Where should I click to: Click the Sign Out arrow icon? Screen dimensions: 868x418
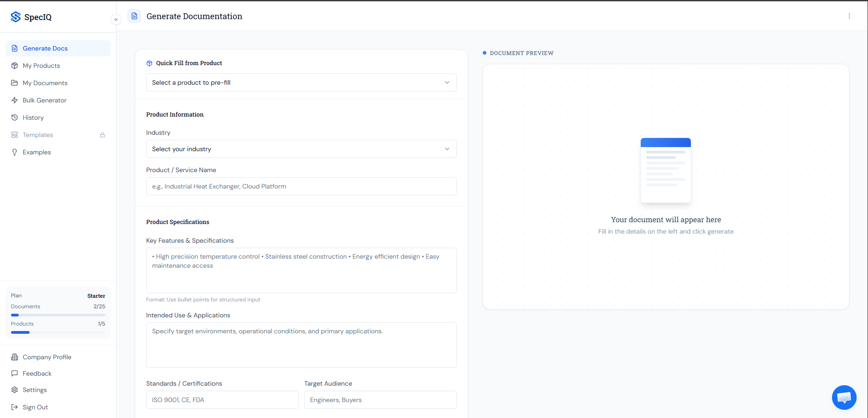point(15,407)
